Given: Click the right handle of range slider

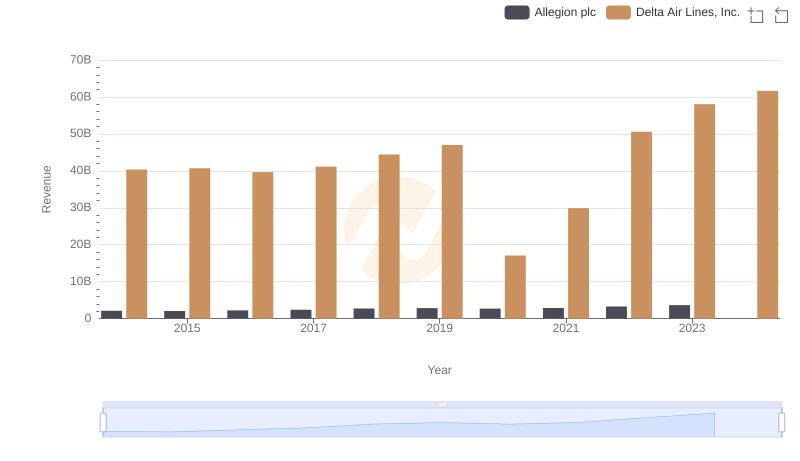Looking at the screenshot, I should pyautogui.click(x=782, y=423).
